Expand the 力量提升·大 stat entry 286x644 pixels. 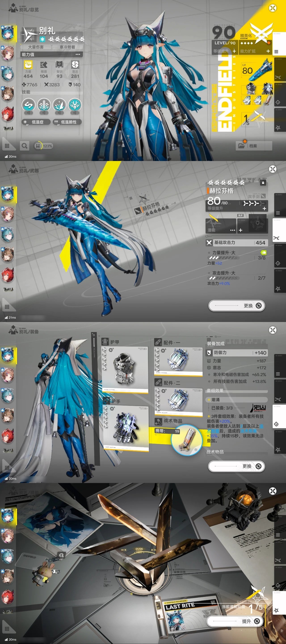237,258
